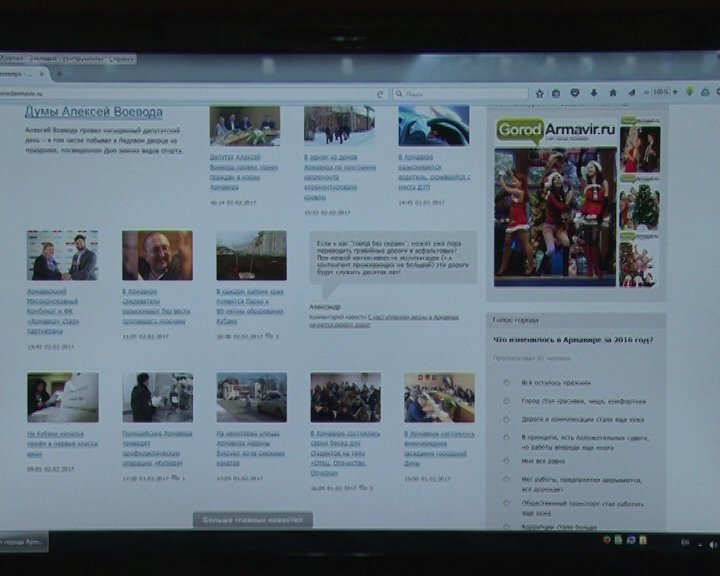Open the school enrollment article thumbnail
The height and width of the screenshot is (576, 720).
click(x=62, y=397)
